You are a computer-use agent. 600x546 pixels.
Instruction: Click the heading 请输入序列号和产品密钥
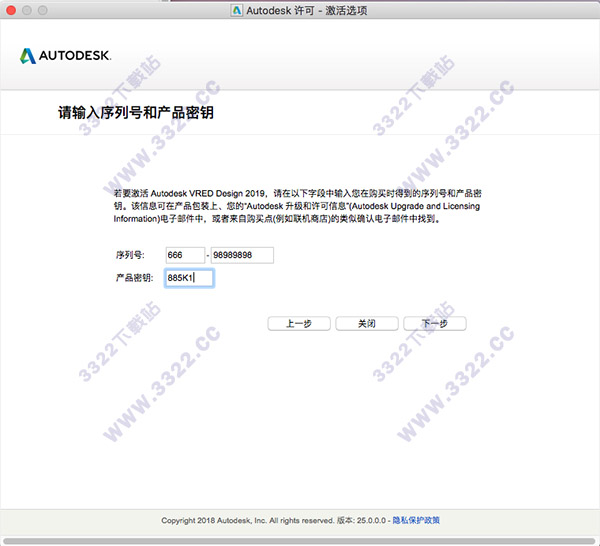[x=136, y=112]
